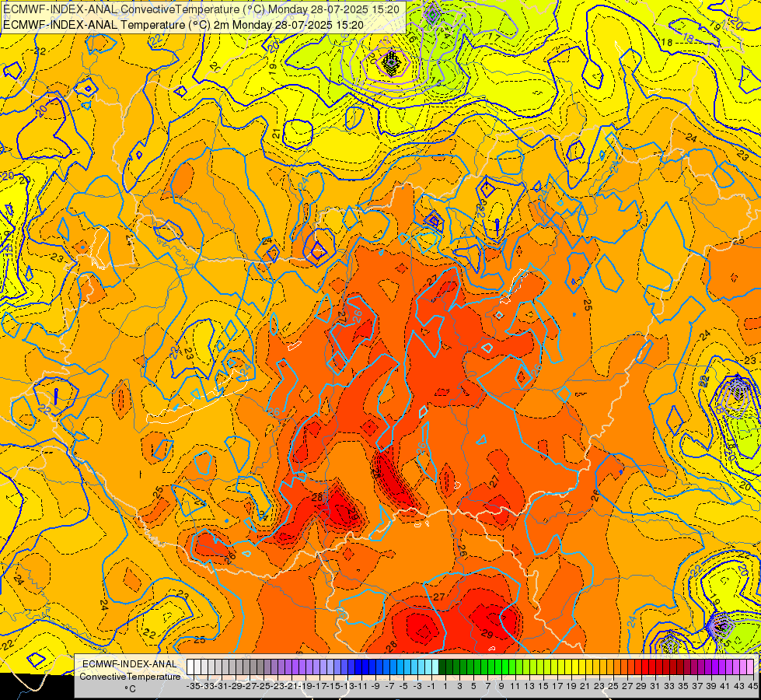Image resolution: width=761 pixels, height=700 pixels.
Task: Click the -1 value on the legend scale
Action: pos(431,687)
